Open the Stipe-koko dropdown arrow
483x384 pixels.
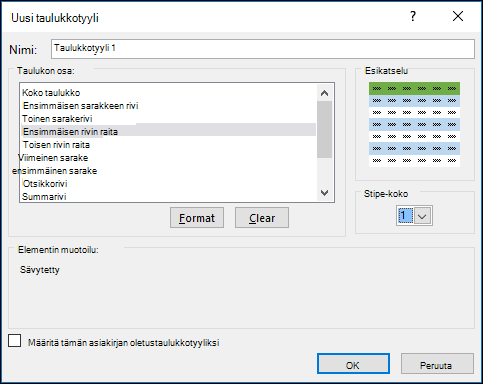[x=422, y=216]
